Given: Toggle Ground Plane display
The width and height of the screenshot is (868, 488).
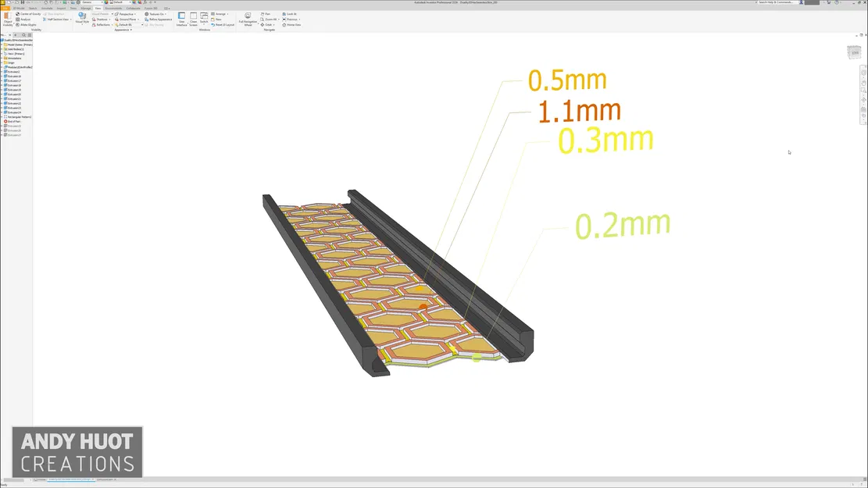Looking at the screenshot, I should click(x=127, y=20).
